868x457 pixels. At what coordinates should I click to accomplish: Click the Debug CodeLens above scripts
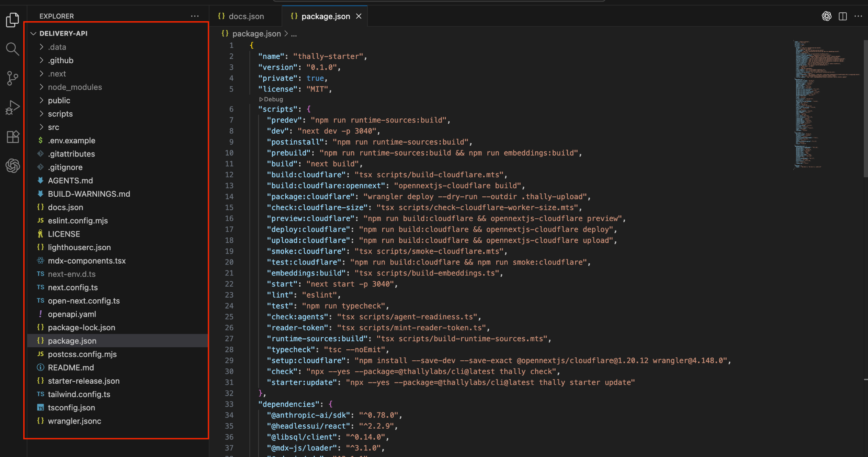tap(271, 99)
